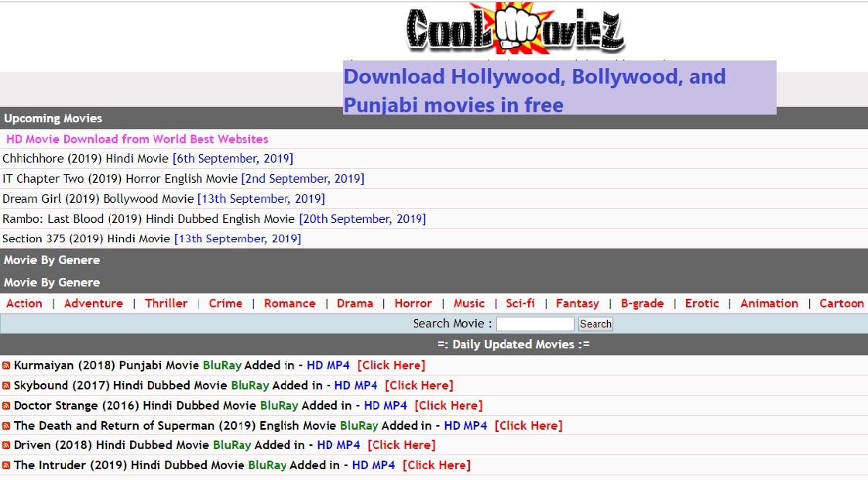
Task: Open the Adventure genre
Action: coord(94,303)
